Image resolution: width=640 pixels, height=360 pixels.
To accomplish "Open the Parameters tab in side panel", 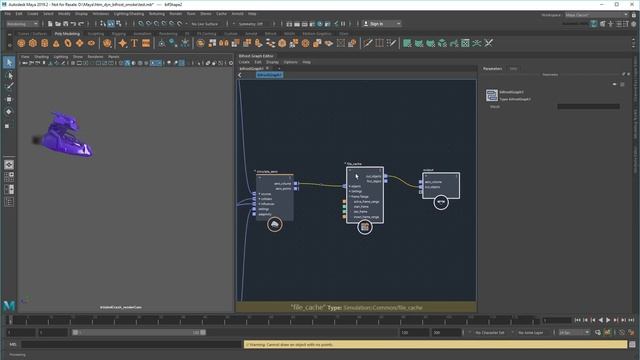I will point(492,69).
